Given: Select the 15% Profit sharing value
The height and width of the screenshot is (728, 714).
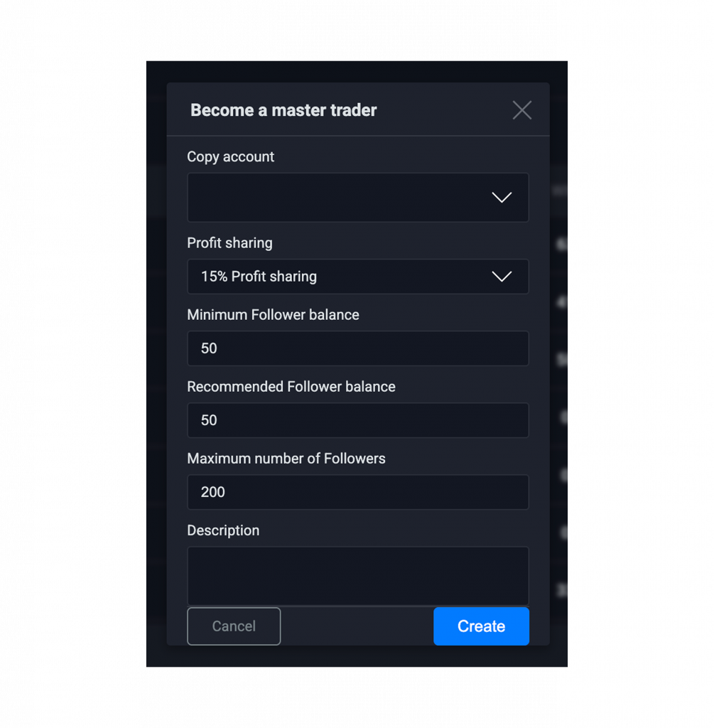Looking at the screenshot, I should coord(259,277).
